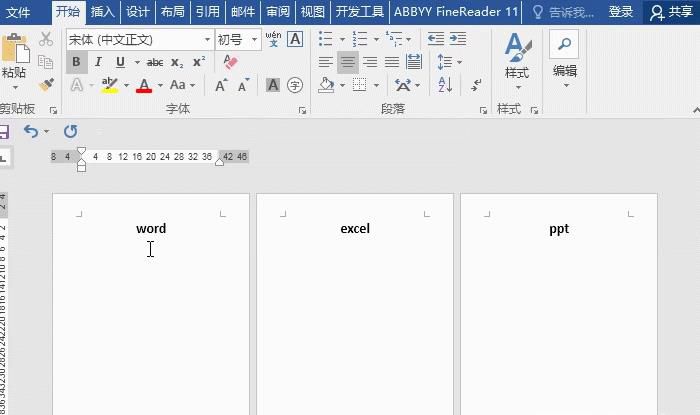700x415 pixels.
Task: Toggle strikethrough abc formatting
Action: pos(155,62)
